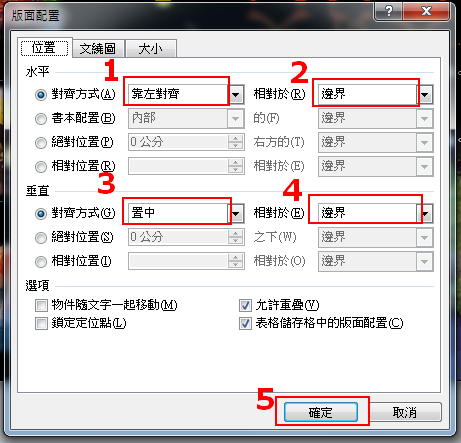Image resolution: width=461 pixels, height=443 pixels.
Task: Select vertical 對齊方式(G) radio button
Action: point(41,214)
